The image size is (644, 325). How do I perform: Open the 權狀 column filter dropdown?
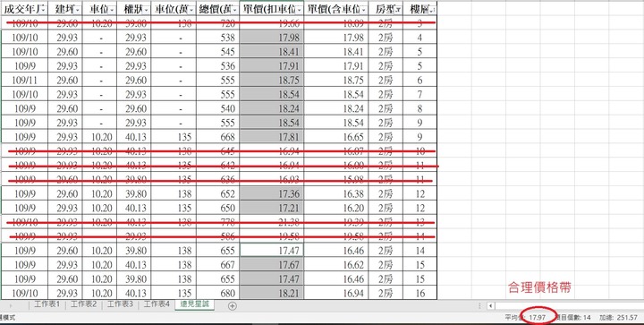point(146,10)
